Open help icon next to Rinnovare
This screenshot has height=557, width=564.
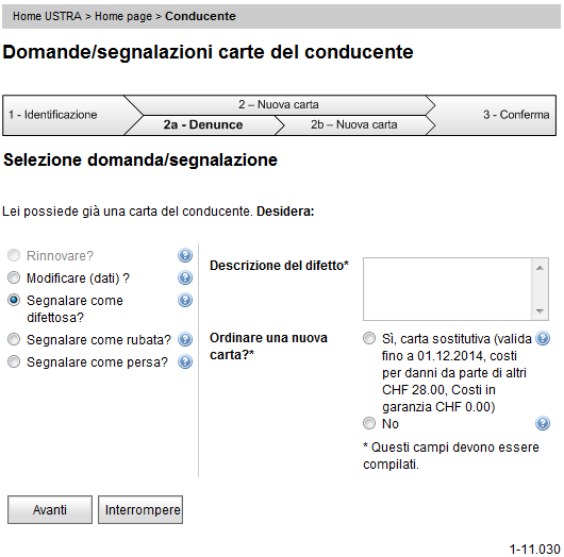click(x=185, y=256)
